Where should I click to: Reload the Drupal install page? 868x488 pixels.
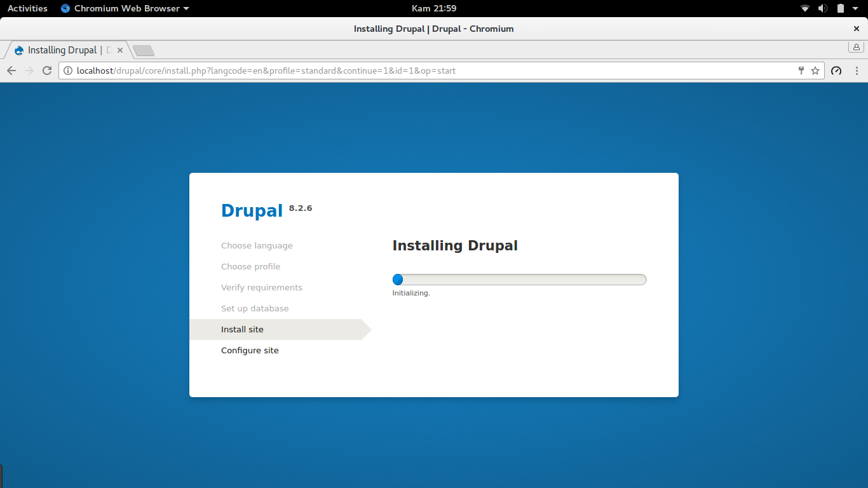47,71
